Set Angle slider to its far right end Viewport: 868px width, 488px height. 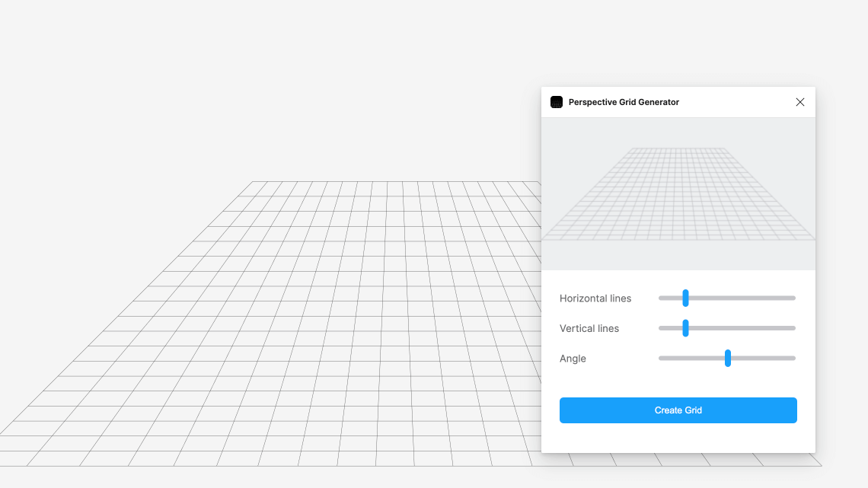(794, 358)
